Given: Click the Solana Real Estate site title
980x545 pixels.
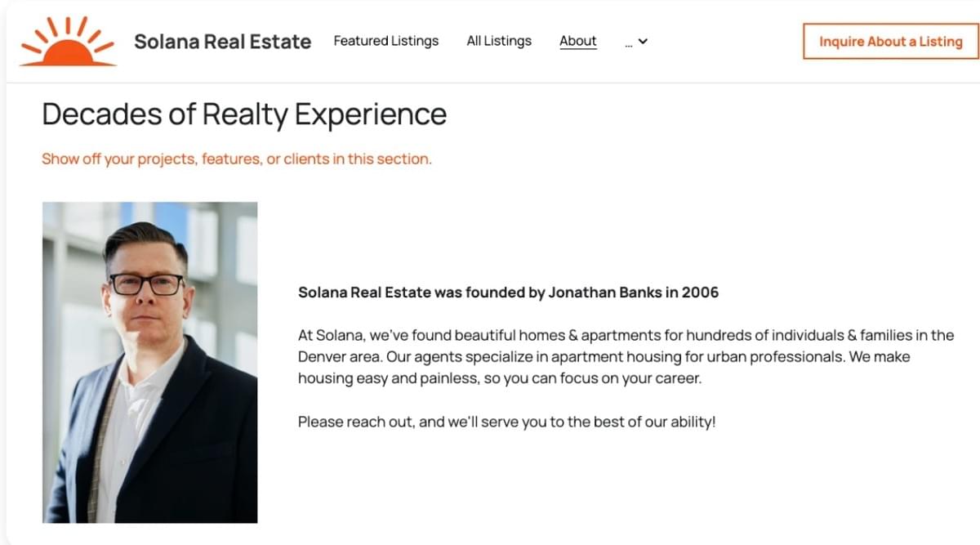Looking at the screenshot, I should tap(222, 42).
